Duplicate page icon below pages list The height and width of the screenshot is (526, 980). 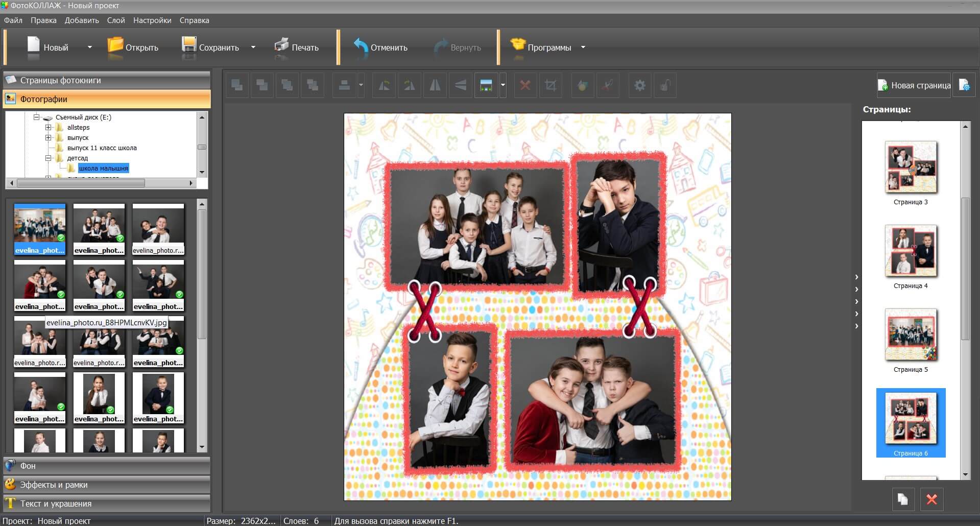(x=903, y=499)
